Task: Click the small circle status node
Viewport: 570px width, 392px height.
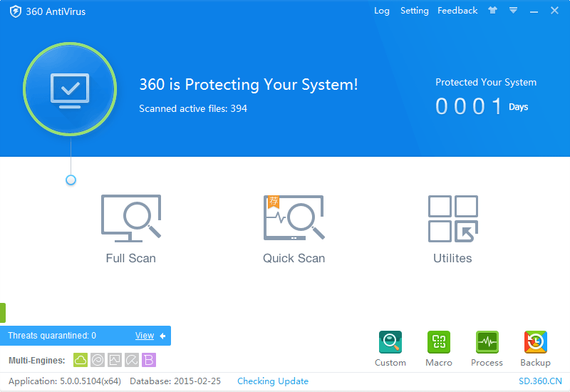Action: pyautogui.click(x=71, y=180)
